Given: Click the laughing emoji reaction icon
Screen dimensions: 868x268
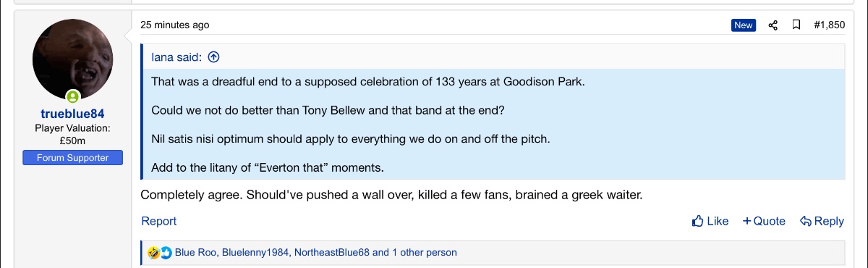Looking at the screenshot, I should [x=153, y=253].
